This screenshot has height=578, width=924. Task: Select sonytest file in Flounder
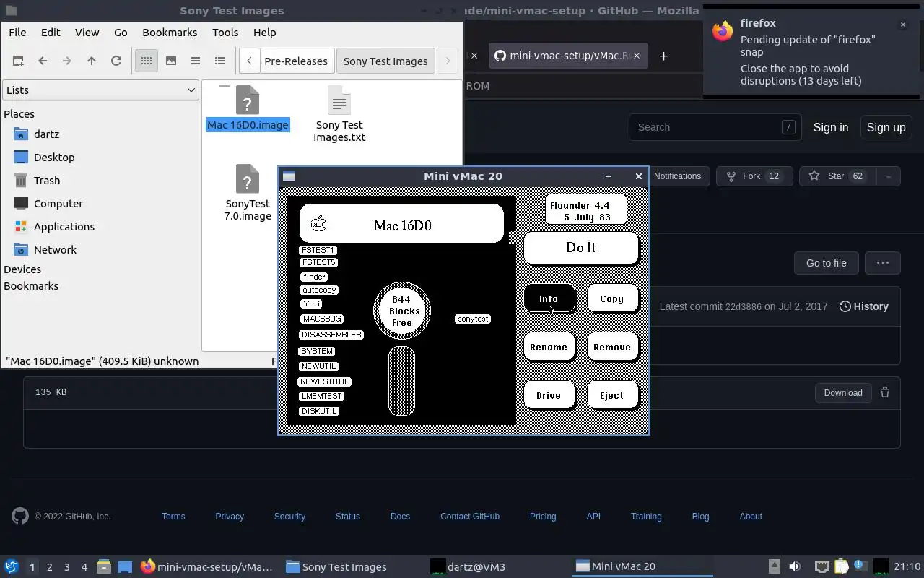[x=473, y=319]
